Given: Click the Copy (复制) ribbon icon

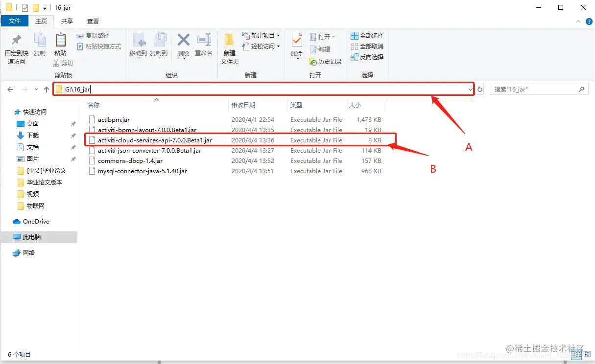Looking at the screenshot, I should pos(40,45).
